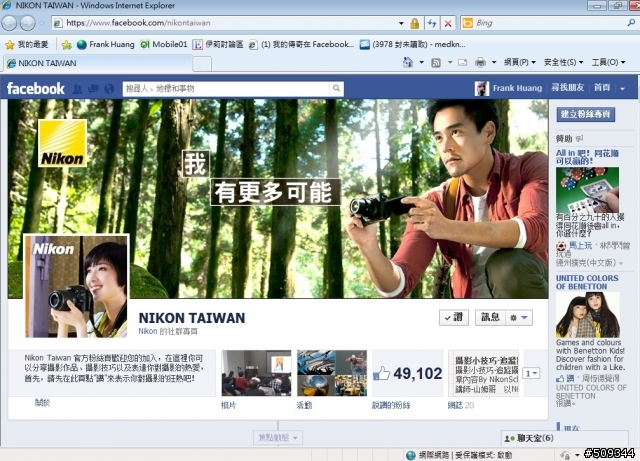Click the yellow Nikon logo on cover photo
This screenshot has width=640, height=461.
coord(62,143)
